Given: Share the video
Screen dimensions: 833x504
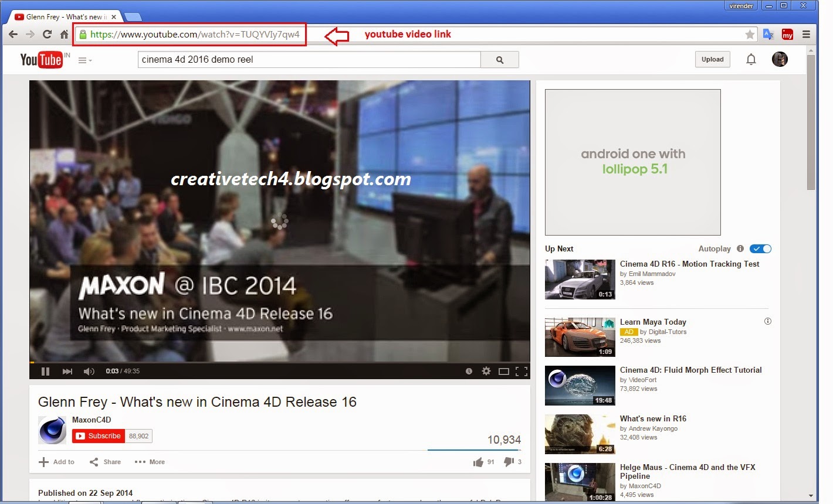Looking at the screenshot, I should (x=106, y=462).
